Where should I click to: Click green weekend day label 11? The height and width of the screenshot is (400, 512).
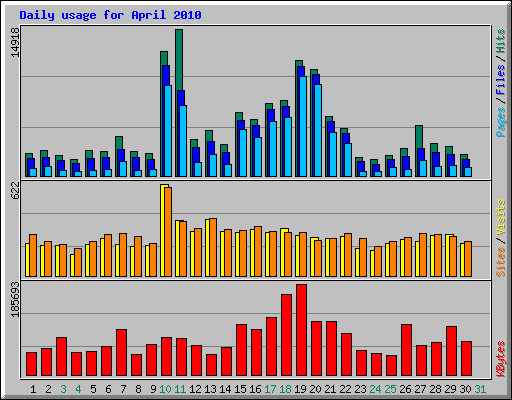pyautogui.click(x=180, y=389)
